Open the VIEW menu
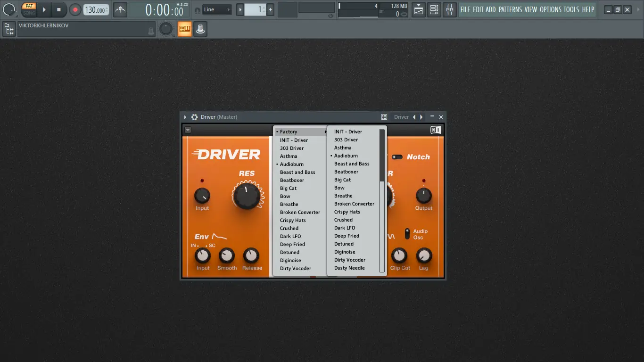Image resolution: width=644 pixels, height=362 pixels. tap(531, 9)
